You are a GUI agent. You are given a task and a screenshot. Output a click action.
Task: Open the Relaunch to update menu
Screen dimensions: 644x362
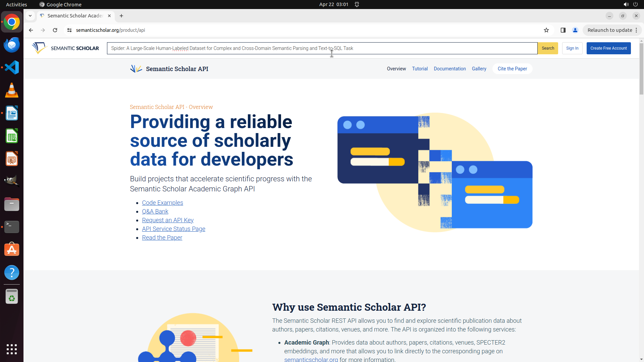(612, 30)
